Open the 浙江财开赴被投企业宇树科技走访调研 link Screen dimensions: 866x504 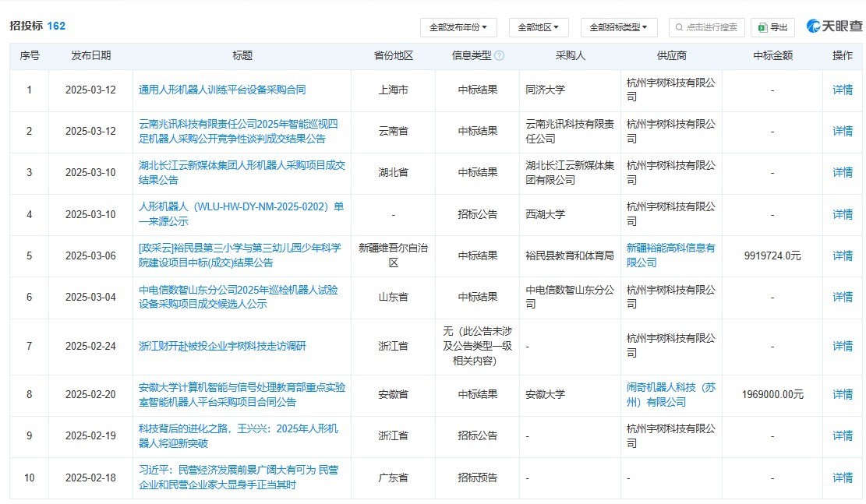[x=222, y=346]
